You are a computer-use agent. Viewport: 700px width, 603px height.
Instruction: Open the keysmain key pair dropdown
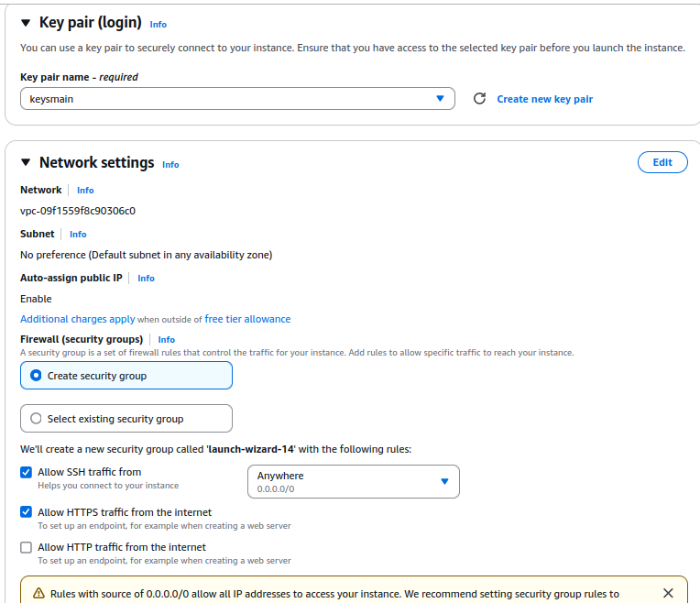[x=237, y=99]
